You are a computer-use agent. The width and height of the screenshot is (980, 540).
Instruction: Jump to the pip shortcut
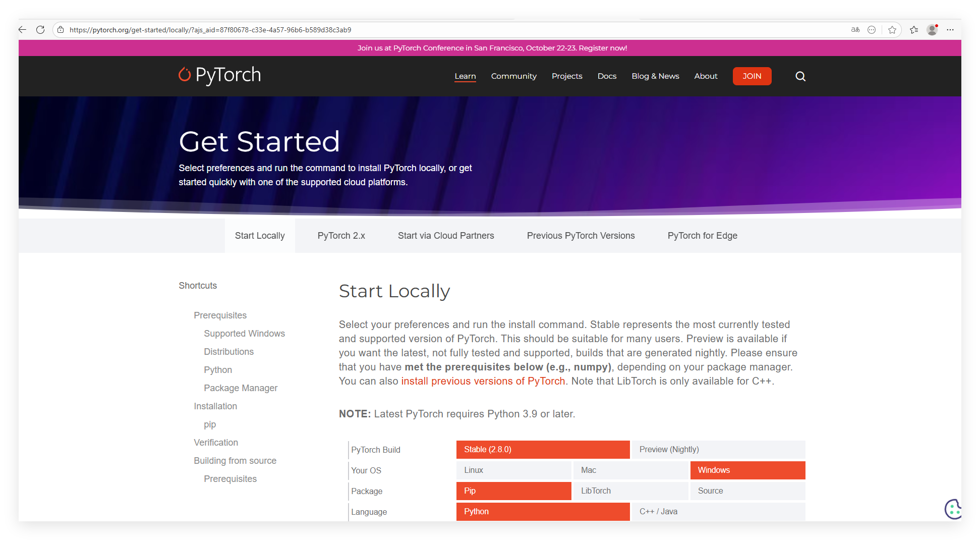coord(210,424)
